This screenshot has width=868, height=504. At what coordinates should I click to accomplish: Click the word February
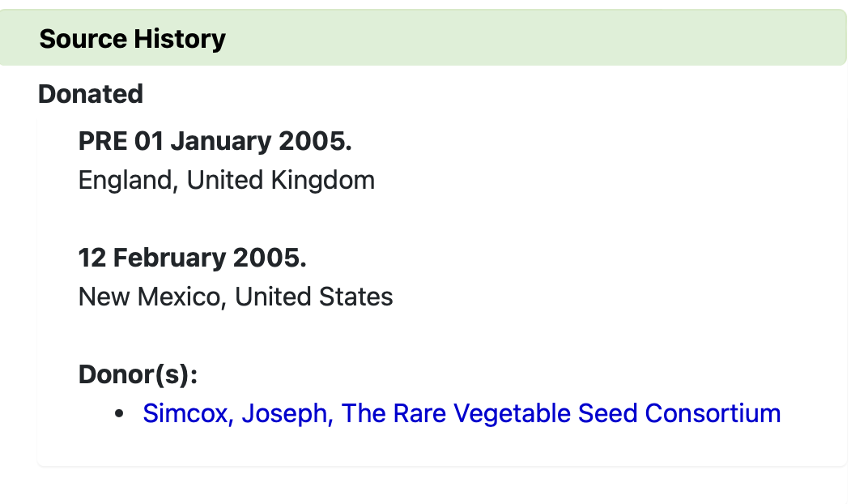point(169,258)
